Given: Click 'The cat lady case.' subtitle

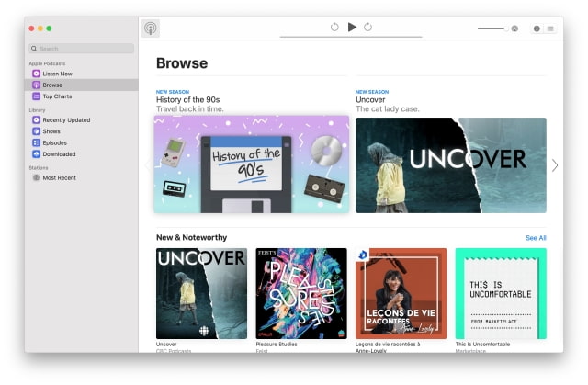Looking at the screenshot, I should point(388,109).
